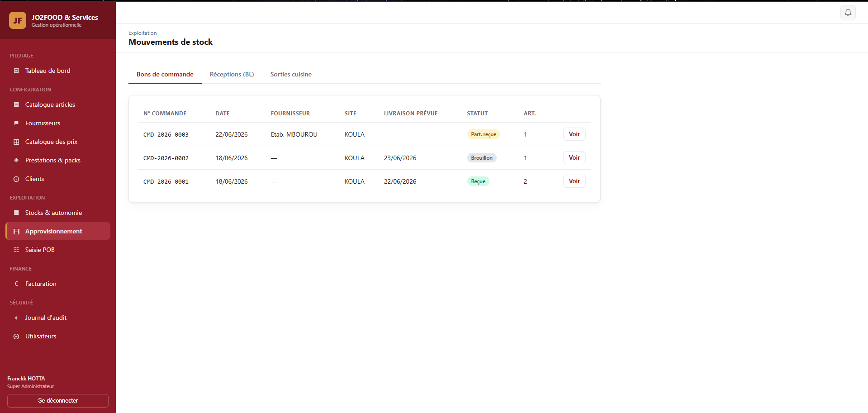
Task: Open order CMD-2026-0001 via Voir
Action: [574, 181]
